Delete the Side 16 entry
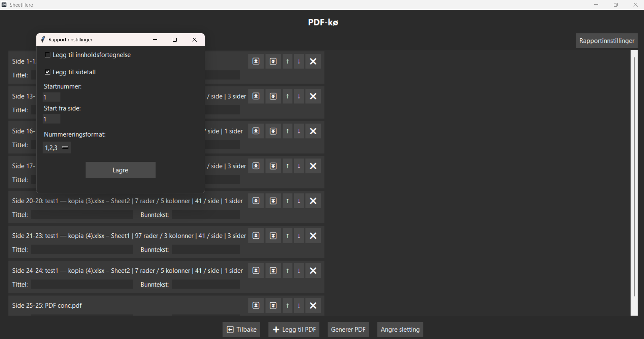644x339 pixels. [x=313, y=131]
